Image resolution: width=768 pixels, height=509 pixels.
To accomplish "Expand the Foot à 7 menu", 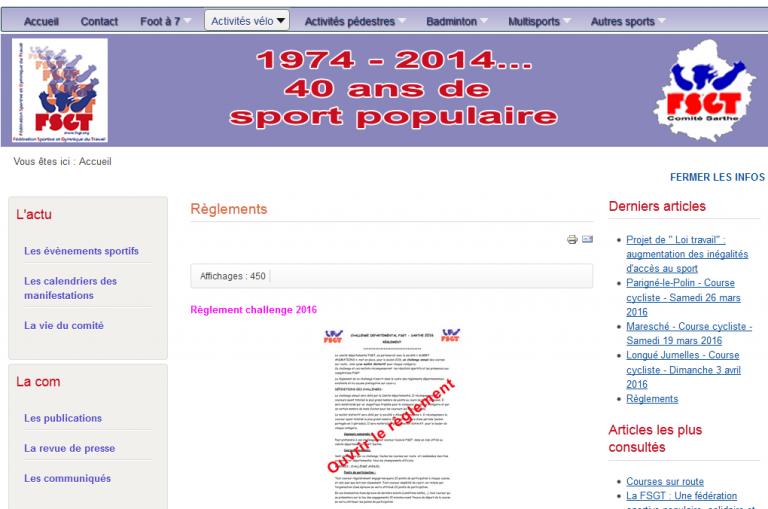I will (x=167, y=21).
